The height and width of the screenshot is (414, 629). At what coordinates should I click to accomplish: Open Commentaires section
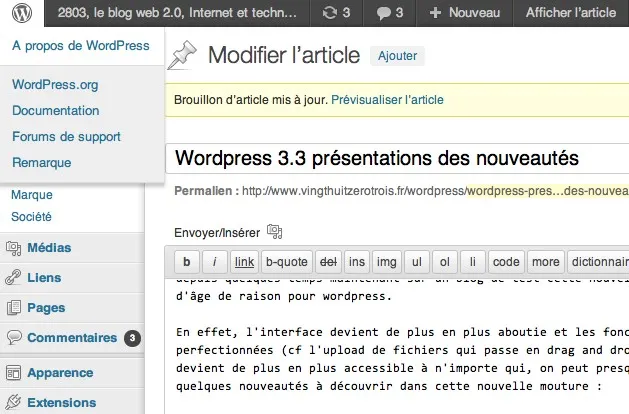tap(72, 338)
